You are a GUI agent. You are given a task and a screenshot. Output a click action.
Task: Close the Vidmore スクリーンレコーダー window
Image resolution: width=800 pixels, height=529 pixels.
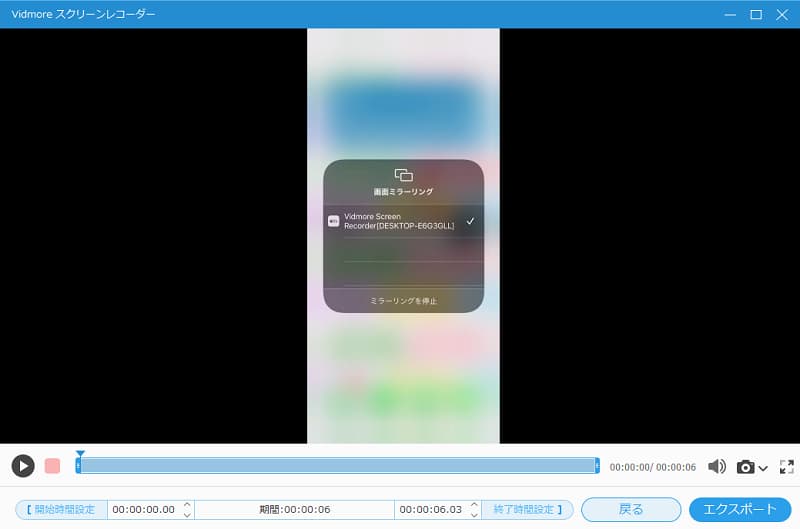tap(782, 15)
